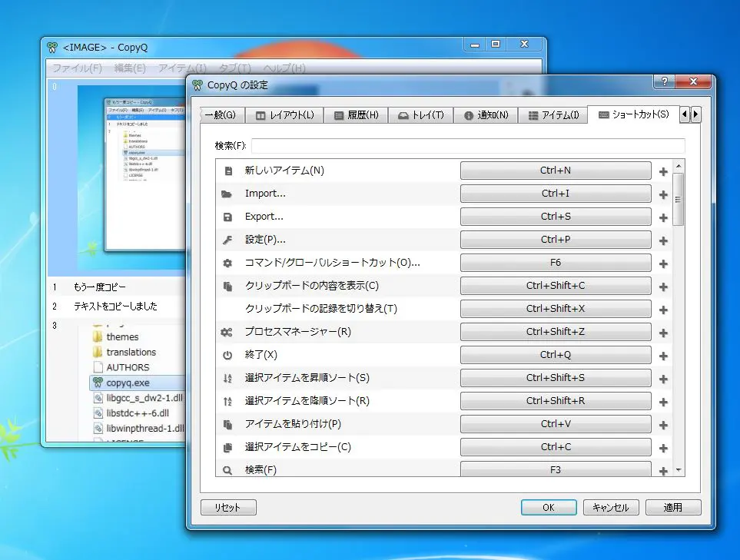This screenshot has height=560, width=740.
Task: Click the plus icon next to F6
Action: pyautogui.click(x=663, y=263)
